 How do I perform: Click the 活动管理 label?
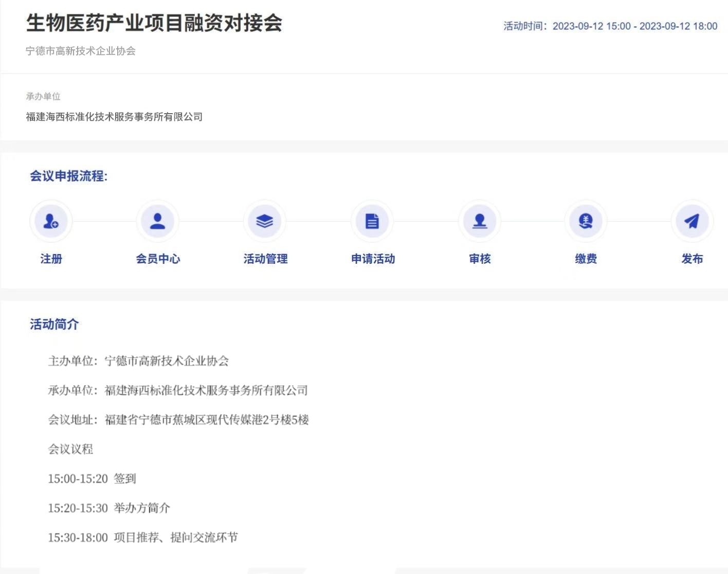[265, 259]
